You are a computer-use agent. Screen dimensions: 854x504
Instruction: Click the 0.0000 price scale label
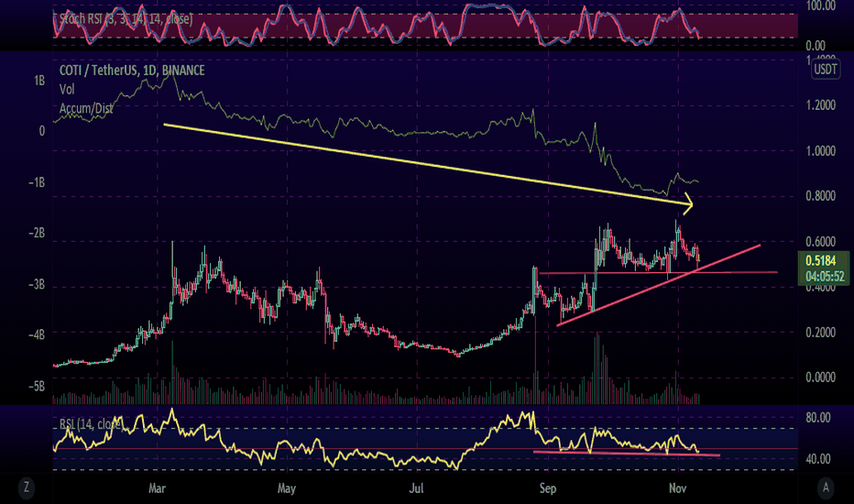821,378
